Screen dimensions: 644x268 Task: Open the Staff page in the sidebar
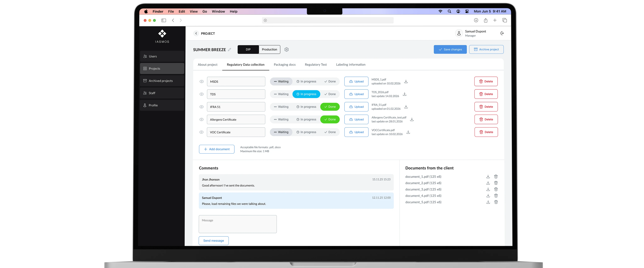click(162, 93)
